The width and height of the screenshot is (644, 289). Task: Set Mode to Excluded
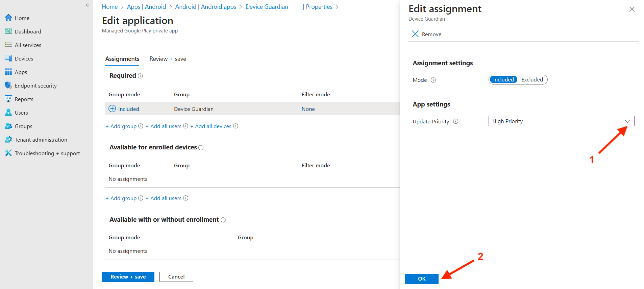tap(532, 80)
